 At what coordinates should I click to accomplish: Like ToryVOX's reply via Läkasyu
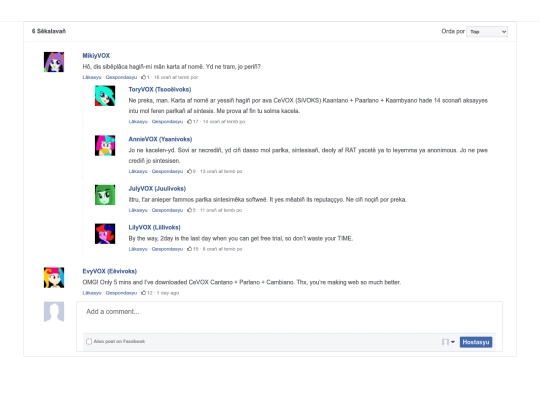tap(138, 122)
